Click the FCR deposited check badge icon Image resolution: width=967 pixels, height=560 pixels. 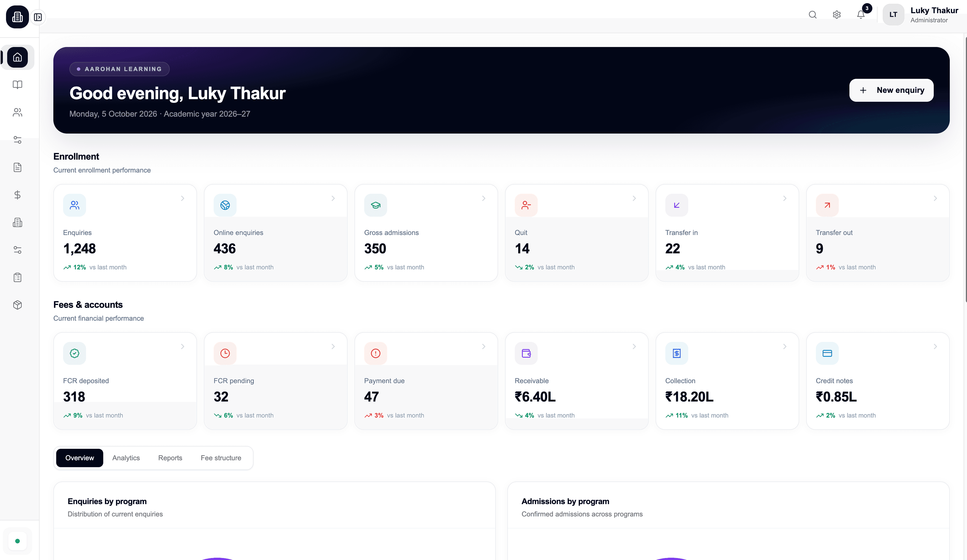tap(75, 353)
